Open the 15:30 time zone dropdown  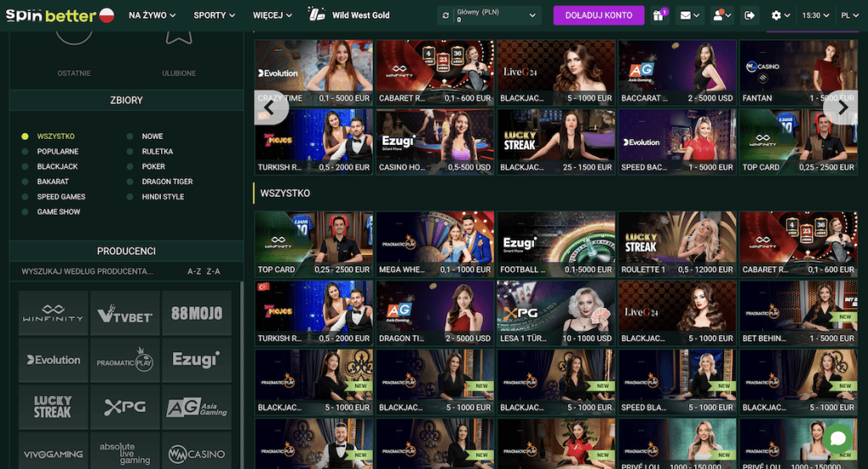coord(815,15)
